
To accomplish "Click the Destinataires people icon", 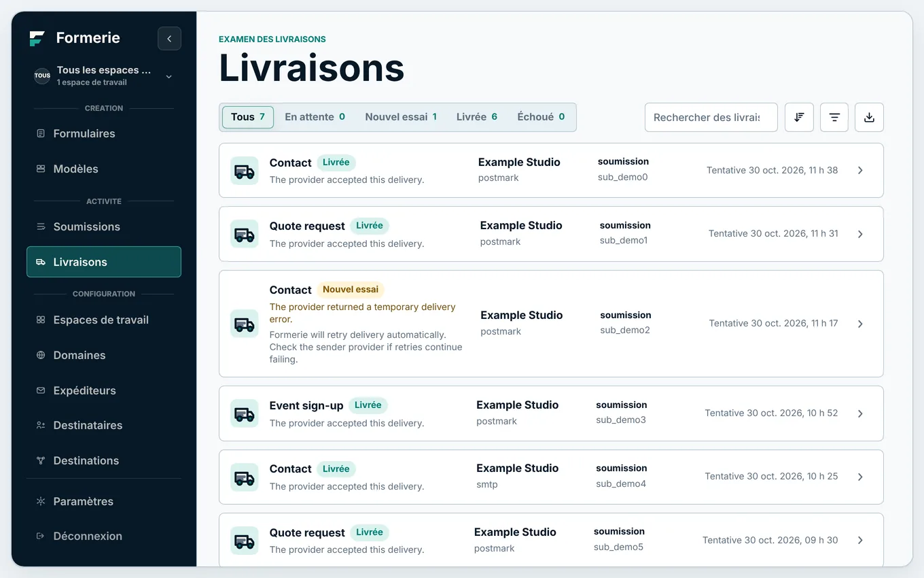I will coord(41,425).
